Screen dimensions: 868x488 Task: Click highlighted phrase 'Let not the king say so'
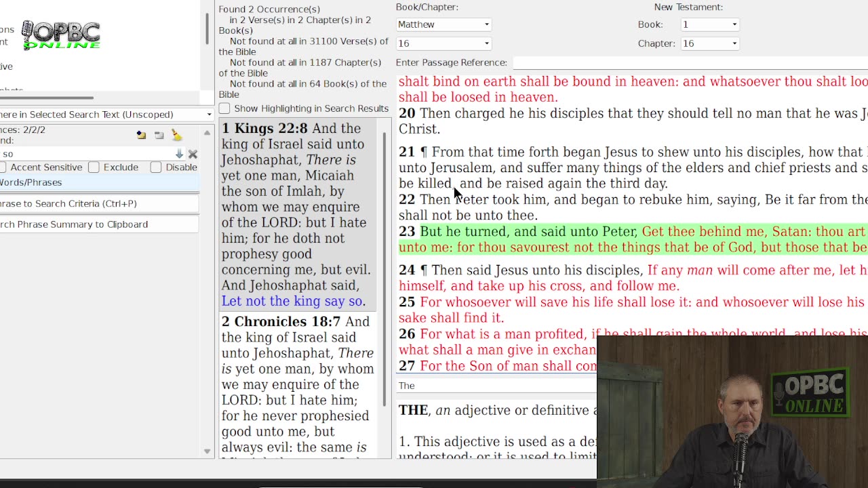click(x=292, y=302)
